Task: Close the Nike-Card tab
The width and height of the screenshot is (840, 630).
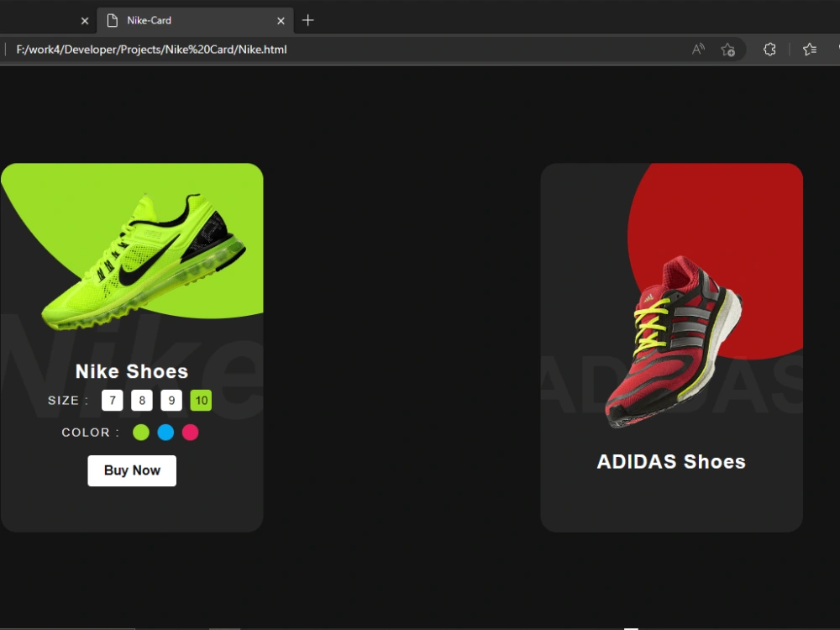Action: click(x=281, y=20)
